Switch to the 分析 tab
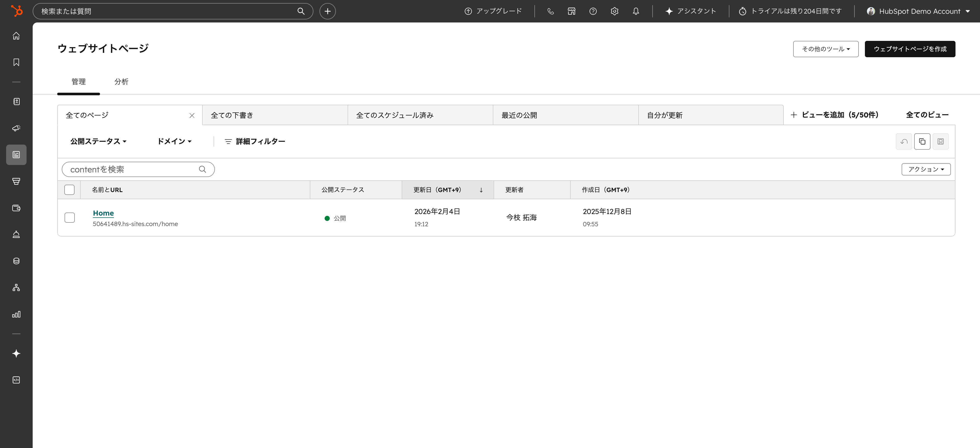Image resolution: width=980 pixels, height=448 pixels. [x=121, y=81]
